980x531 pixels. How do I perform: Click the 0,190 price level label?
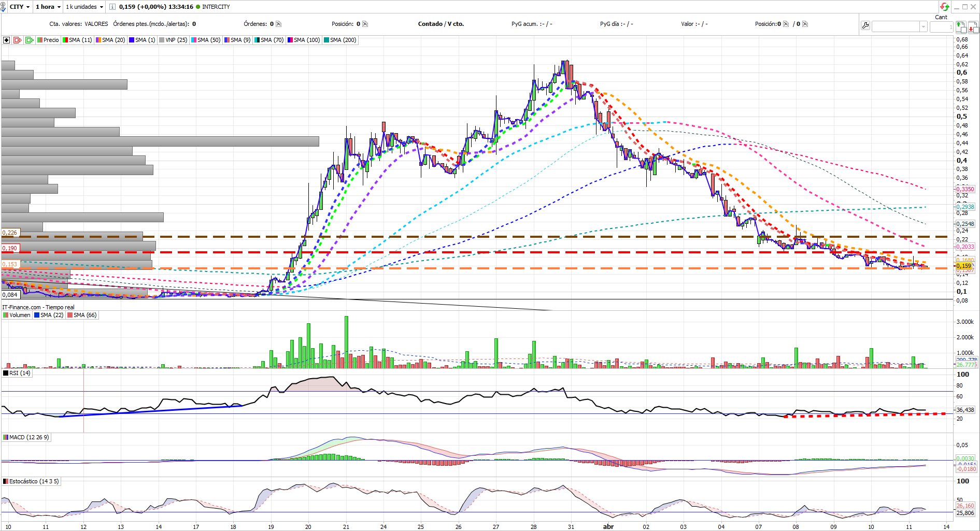10,248
